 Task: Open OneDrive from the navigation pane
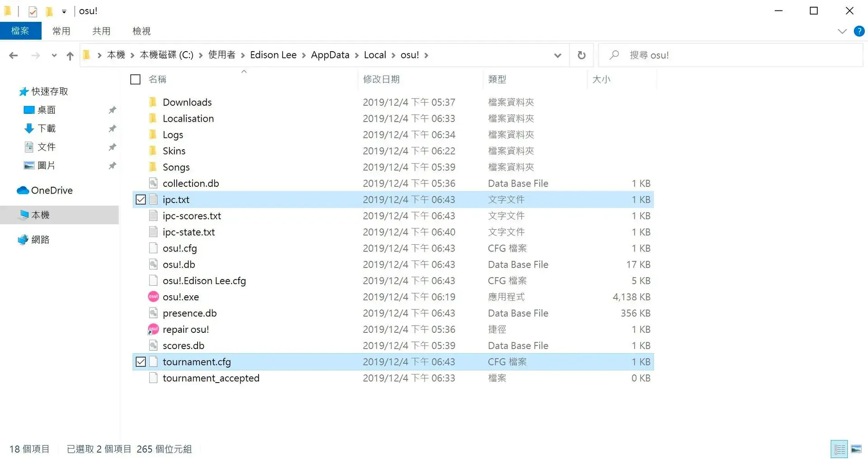click(52, 190)
